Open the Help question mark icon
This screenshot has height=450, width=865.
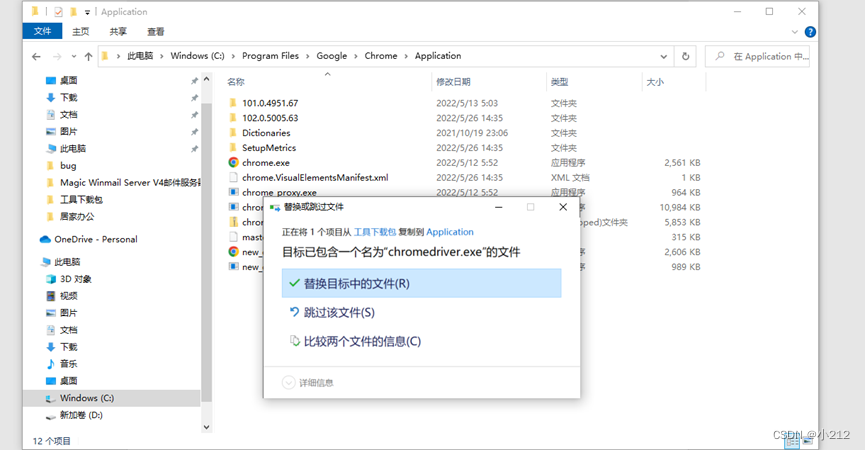click(x=810, y=32)
